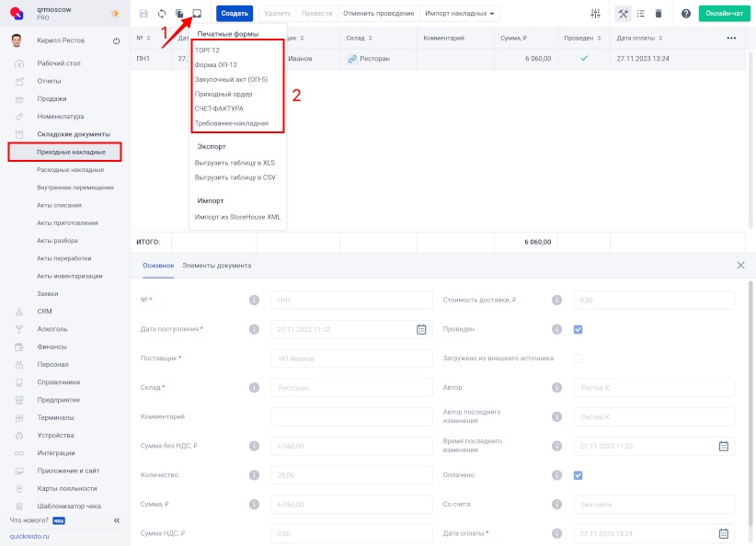This screenshot has width=756, height=546.
Task: Open Что нового? link
Action: click(29, 520)
